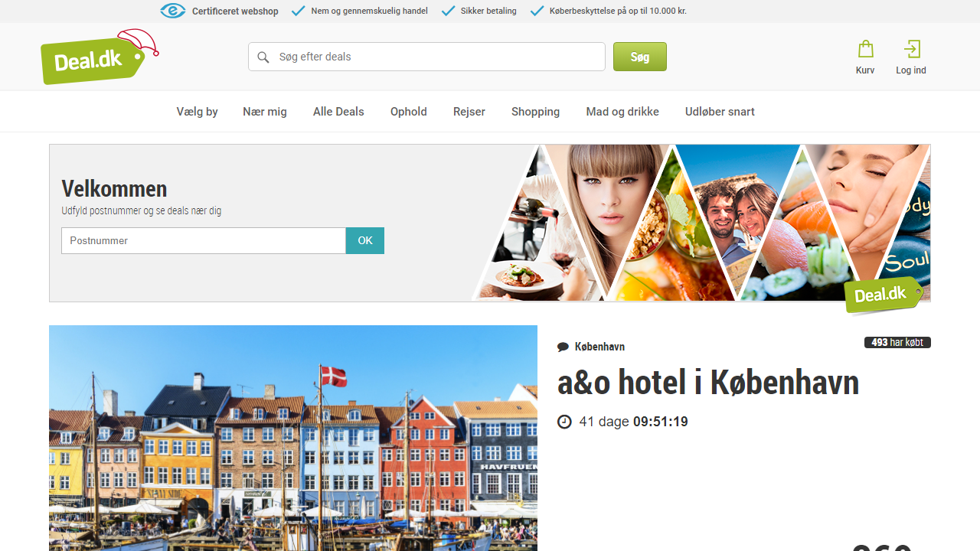
Task: Select Nær mig in the navigation
Action: coord(264,111)
